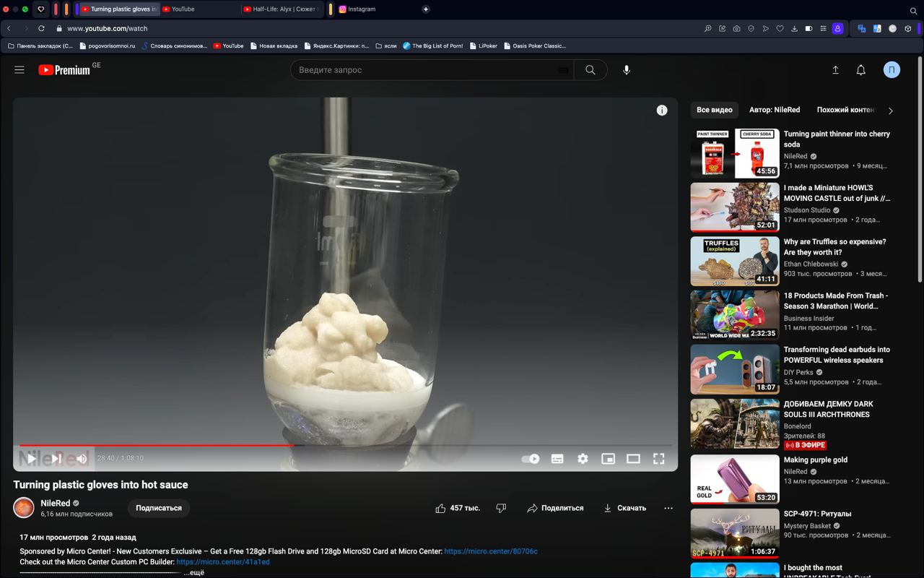Select the Похожий контент filter chip

pyautogui.click(x=845, y=110)
